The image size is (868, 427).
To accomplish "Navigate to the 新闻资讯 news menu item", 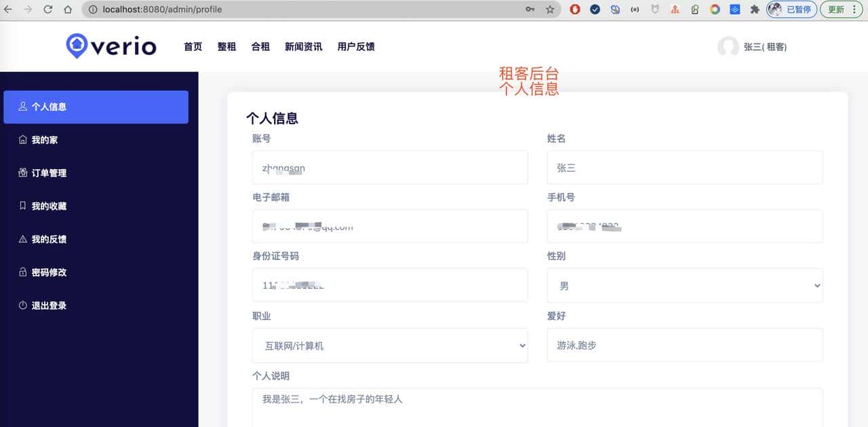I will 303,46.
